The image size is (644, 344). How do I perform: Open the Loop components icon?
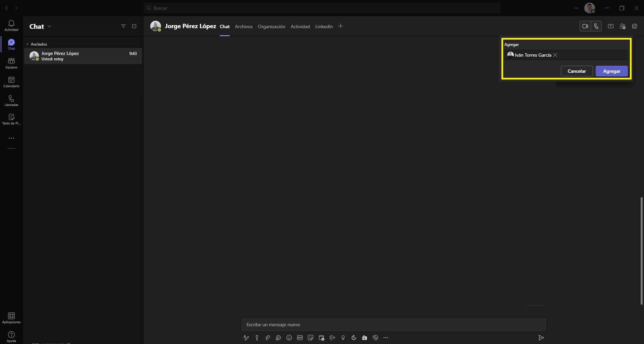pyautogui.click(x=278, y=338)
